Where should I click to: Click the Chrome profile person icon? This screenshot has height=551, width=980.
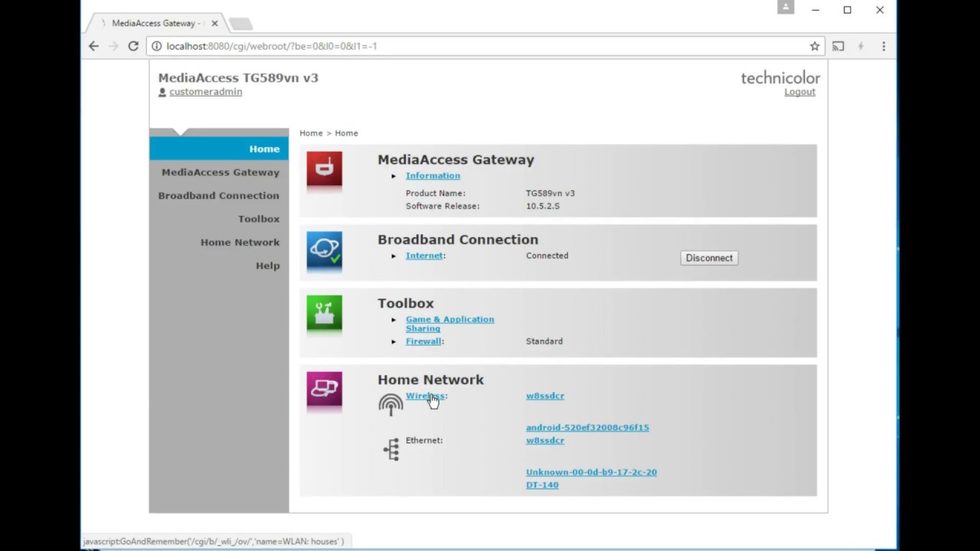(x=786, y=7)
